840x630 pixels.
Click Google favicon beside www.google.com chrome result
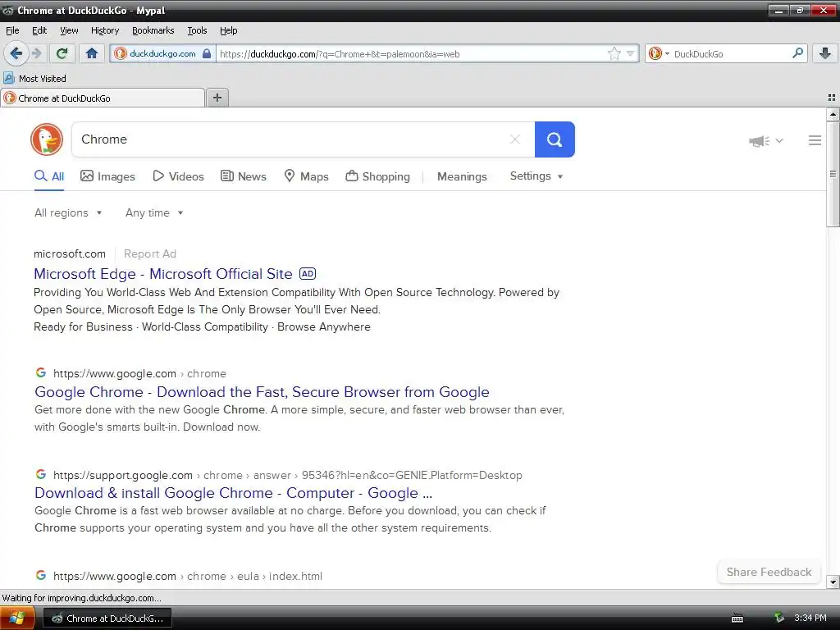click(41, 373)
